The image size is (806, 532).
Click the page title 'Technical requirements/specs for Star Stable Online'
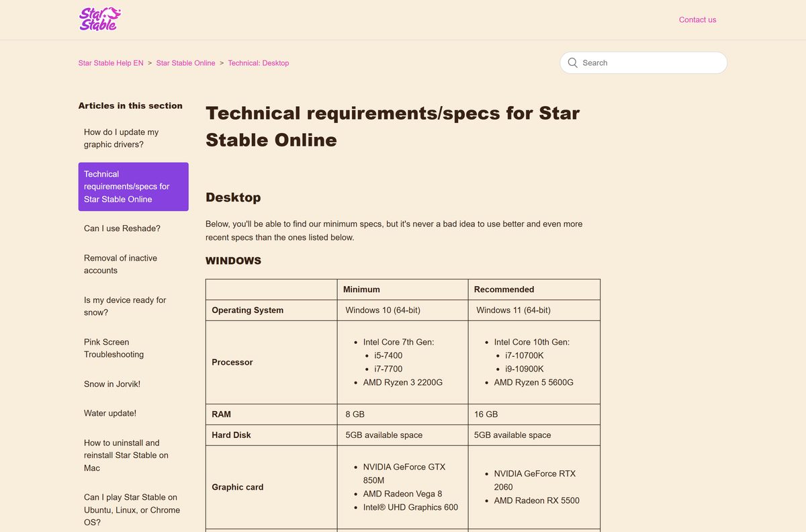(x=393, y=126)
